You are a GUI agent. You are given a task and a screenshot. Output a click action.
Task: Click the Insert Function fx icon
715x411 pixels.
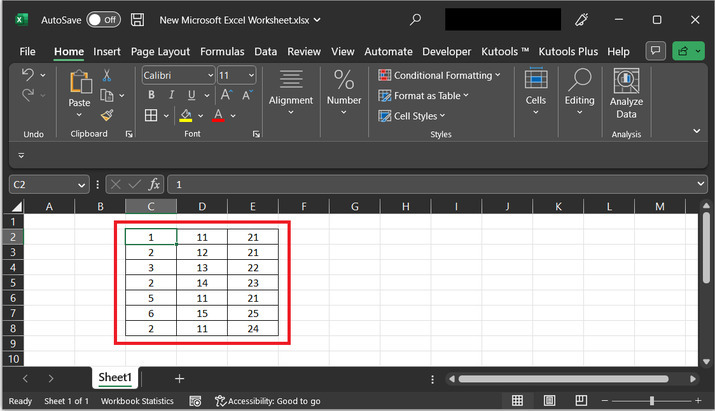click(x=154, y=184)
